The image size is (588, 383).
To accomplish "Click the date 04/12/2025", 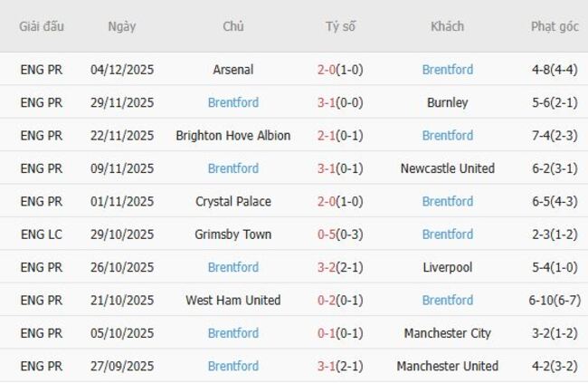I will click(x=122, y=70).
